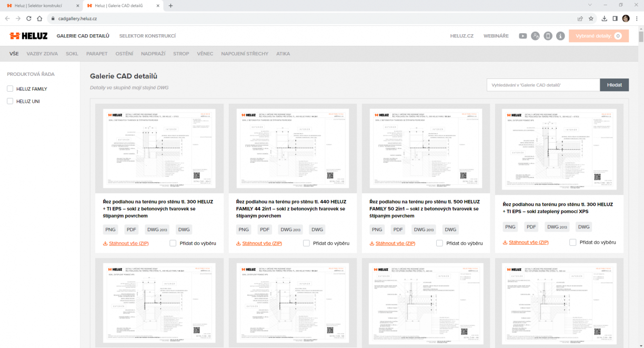
Task: Open the PARAPET category tab
Action: click(x=97, y=54)
